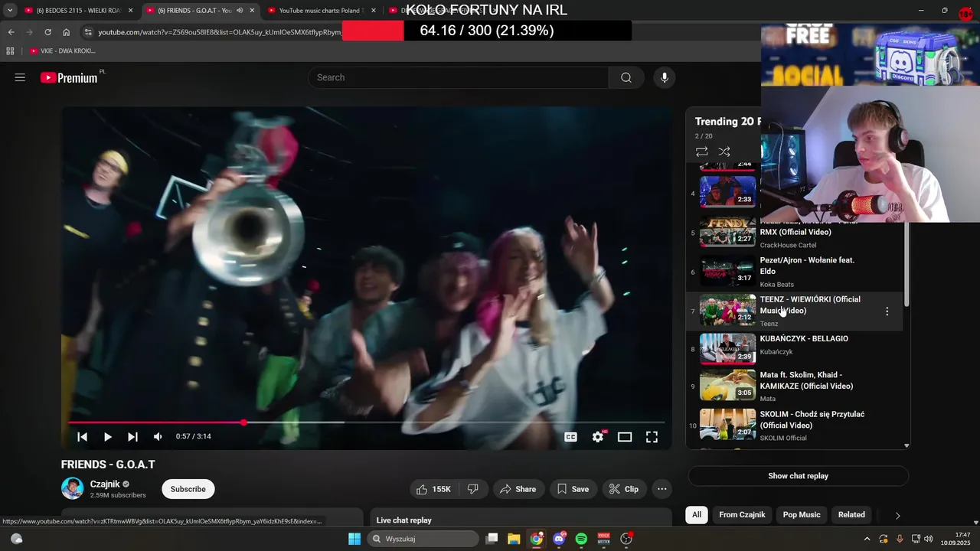Open the browser home page

(x=67, y=32)
